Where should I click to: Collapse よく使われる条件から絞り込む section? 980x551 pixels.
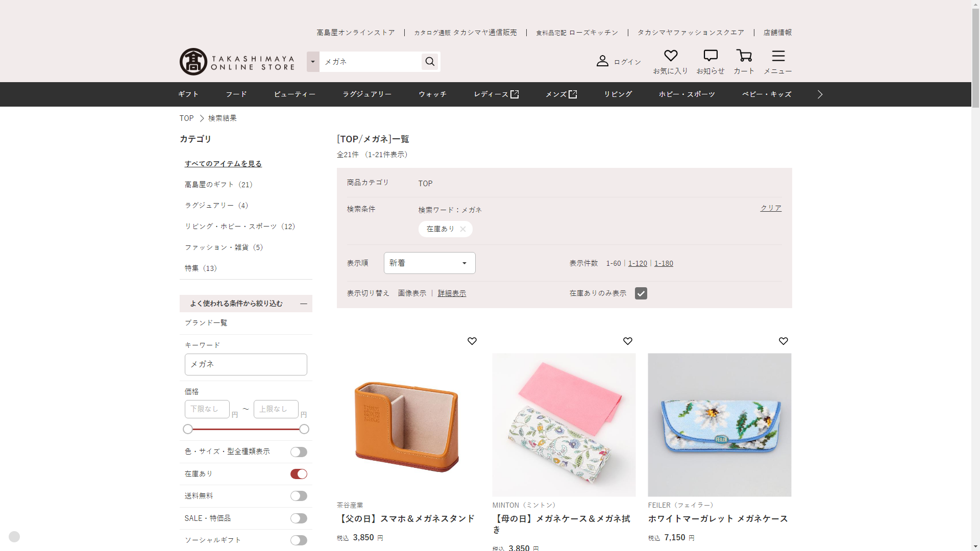(303, 304)
